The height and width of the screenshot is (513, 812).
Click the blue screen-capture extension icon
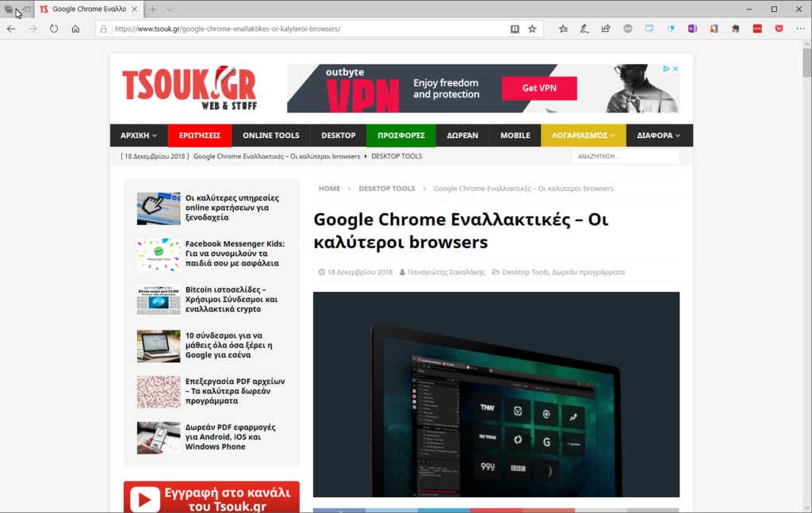point(649,29)
